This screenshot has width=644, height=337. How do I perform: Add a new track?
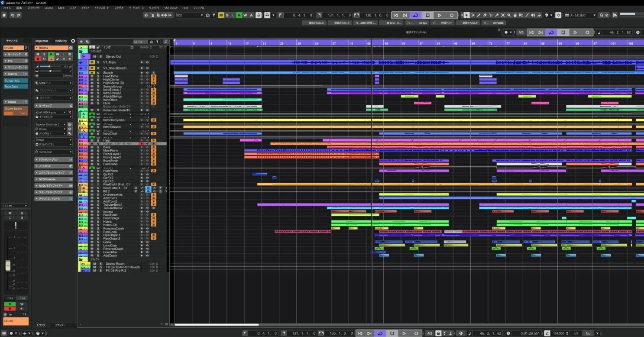(81, 42)
